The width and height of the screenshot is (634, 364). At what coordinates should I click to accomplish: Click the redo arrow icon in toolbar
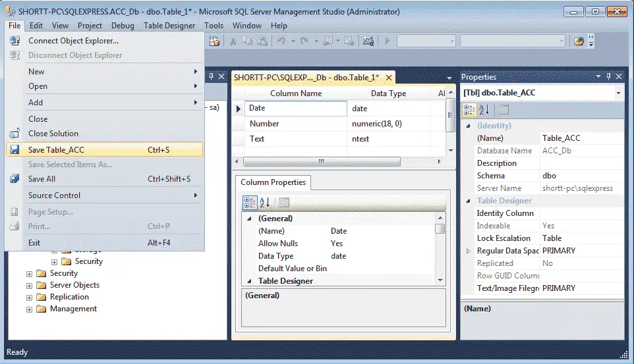[304, 41]
